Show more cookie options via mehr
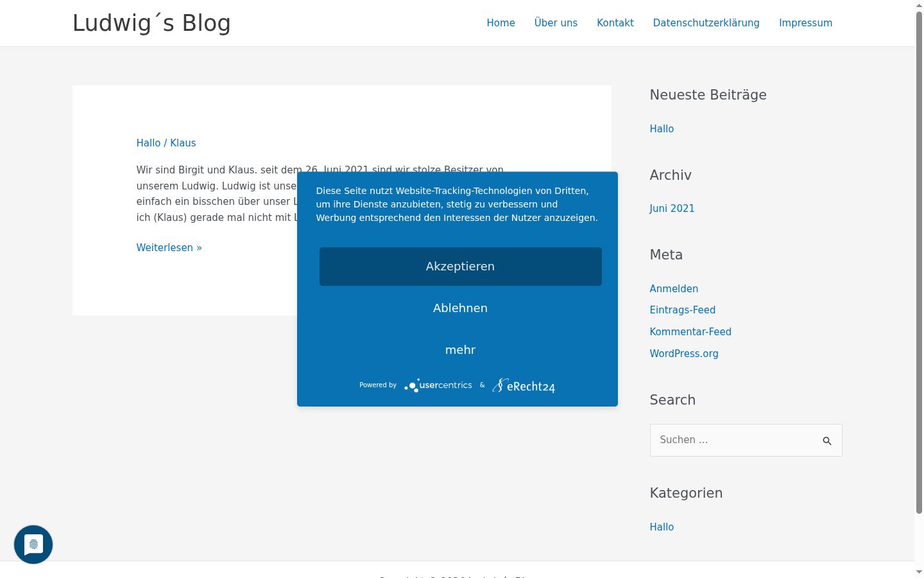The width and height of the screenshot is (924, 578). (x=461, y=350)
